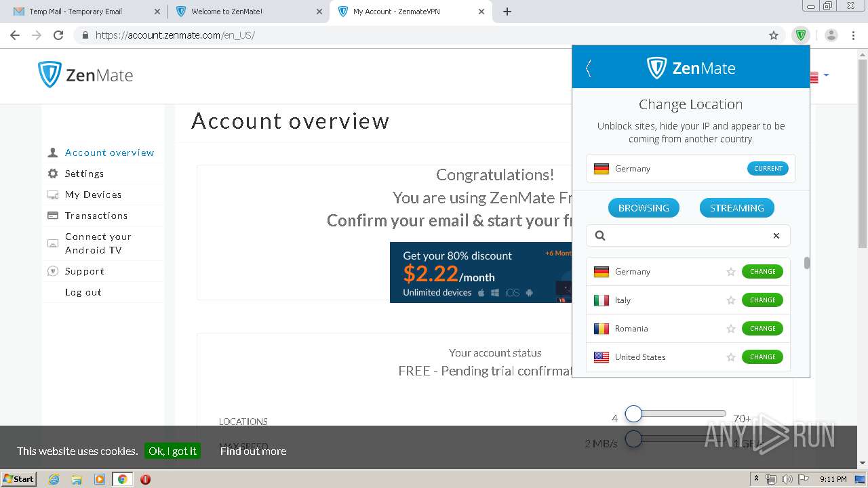Click the padlock icon in address bar

(x=85, y=35)
